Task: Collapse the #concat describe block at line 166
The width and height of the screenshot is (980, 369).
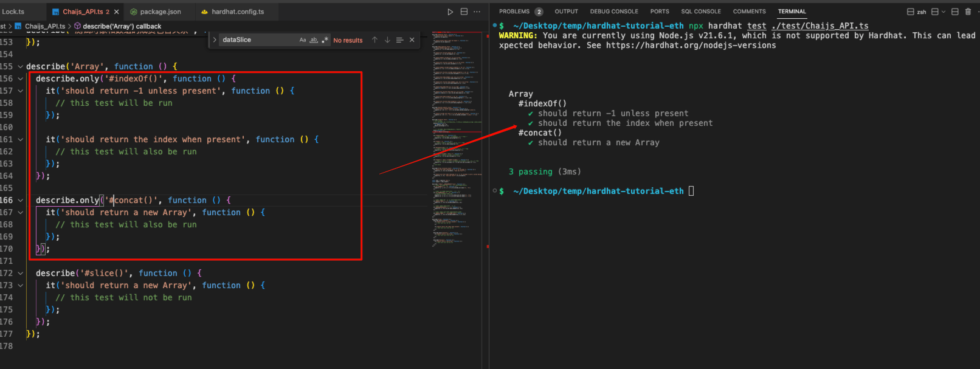Action: [21, 201]
